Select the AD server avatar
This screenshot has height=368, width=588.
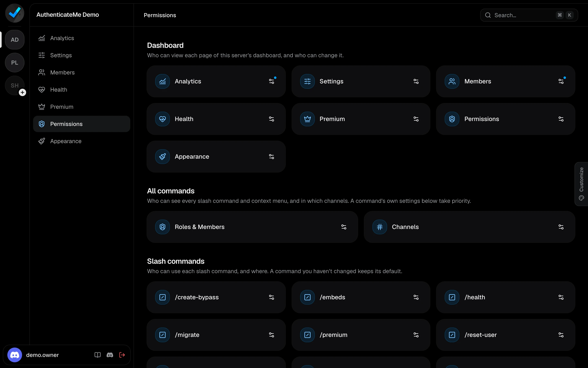pyautogui.click(x=14, y=40)
